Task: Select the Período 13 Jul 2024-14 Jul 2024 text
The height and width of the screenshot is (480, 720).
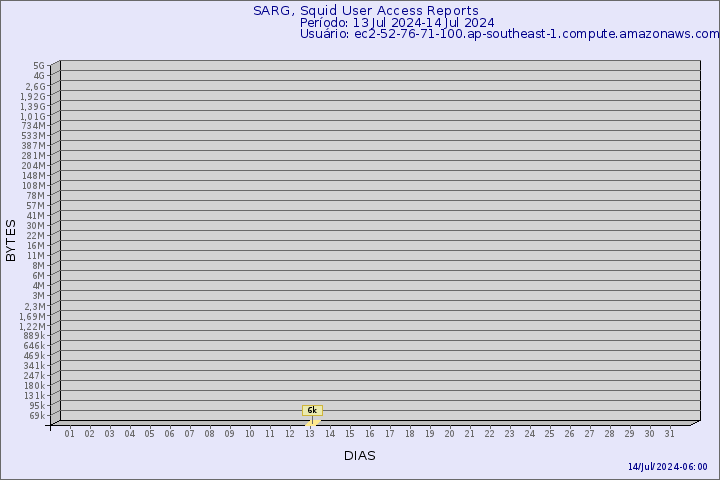Action: point(397,23)
